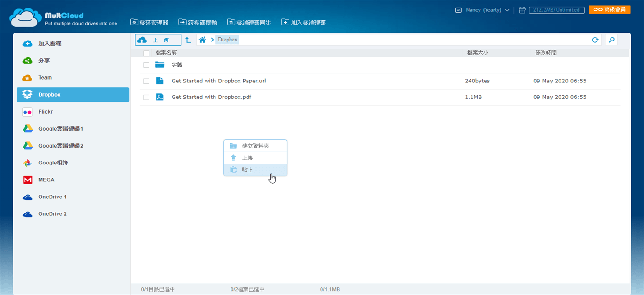Image resolution: width=644 pixels, height=295 pixels.
Task: Click the orange 高級會員 button
Action: point(610,9)
